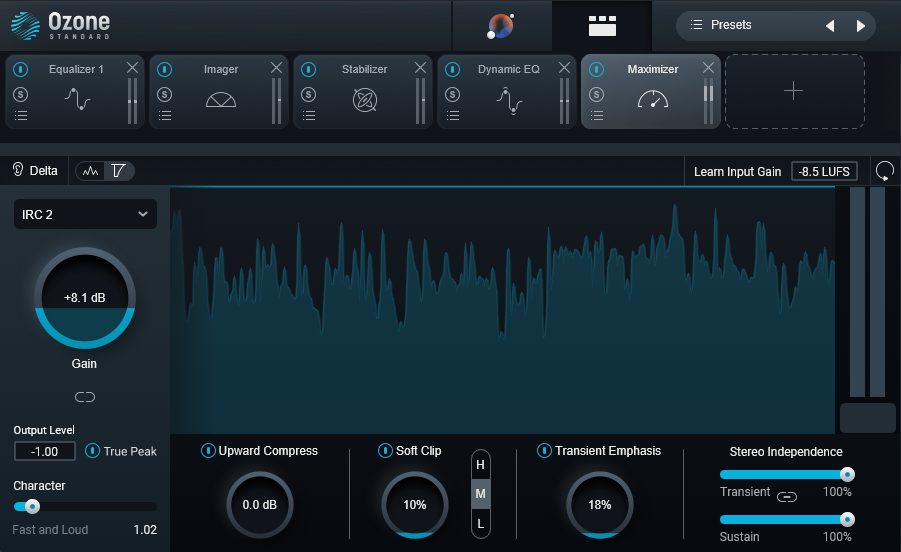Image resolution: width=901 pixels, height=552 pixels.
Task: Bypass the Imager module power button
Action: pos(164,70)
